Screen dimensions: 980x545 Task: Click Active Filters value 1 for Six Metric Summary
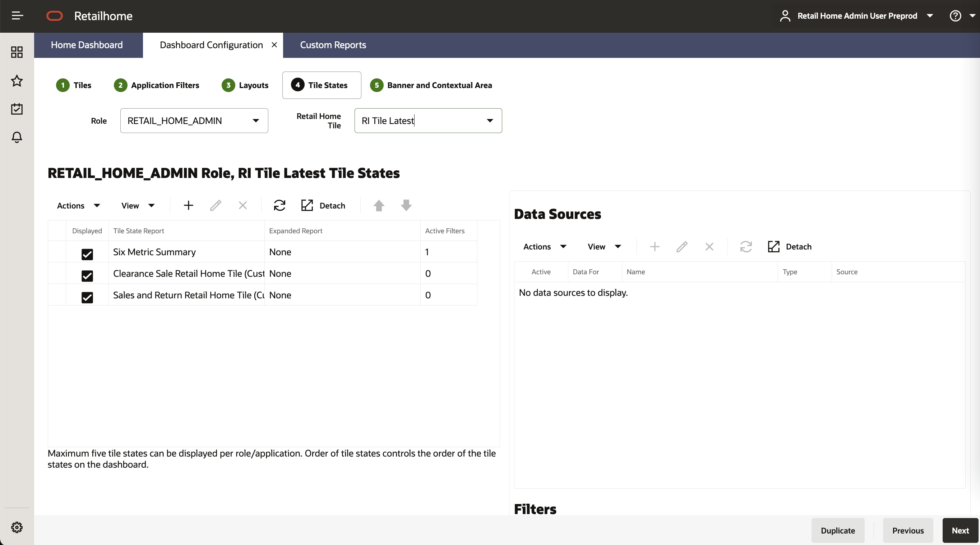tap(427, 252)
